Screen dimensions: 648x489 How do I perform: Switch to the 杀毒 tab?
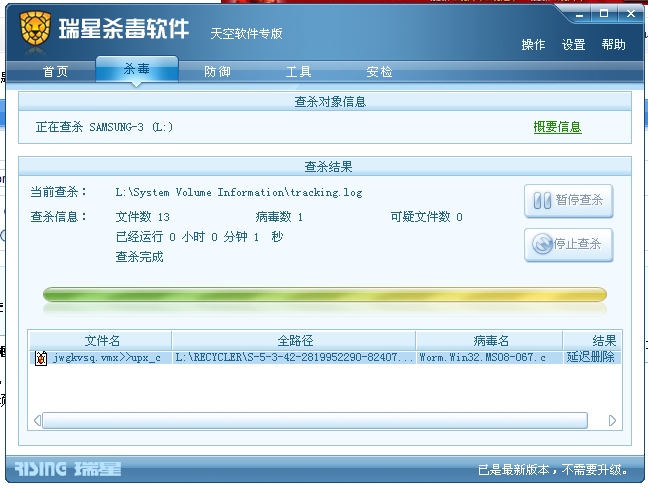point(137,69)
